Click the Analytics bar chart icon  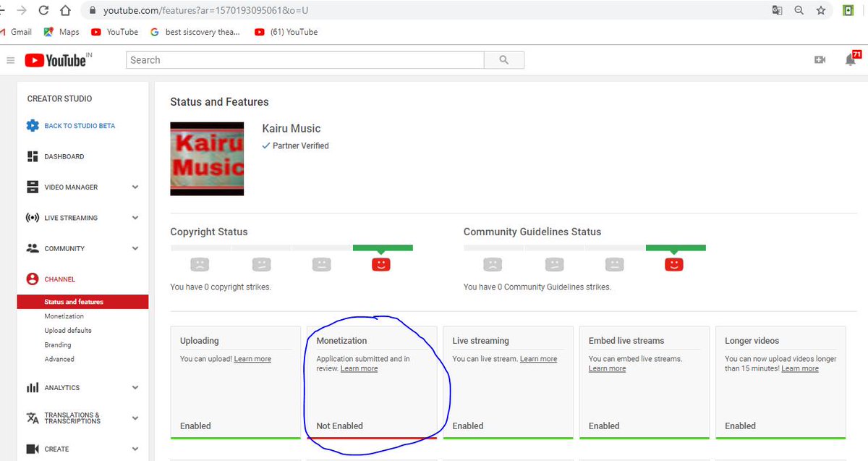pyautogui.click(x=33, y=388)
